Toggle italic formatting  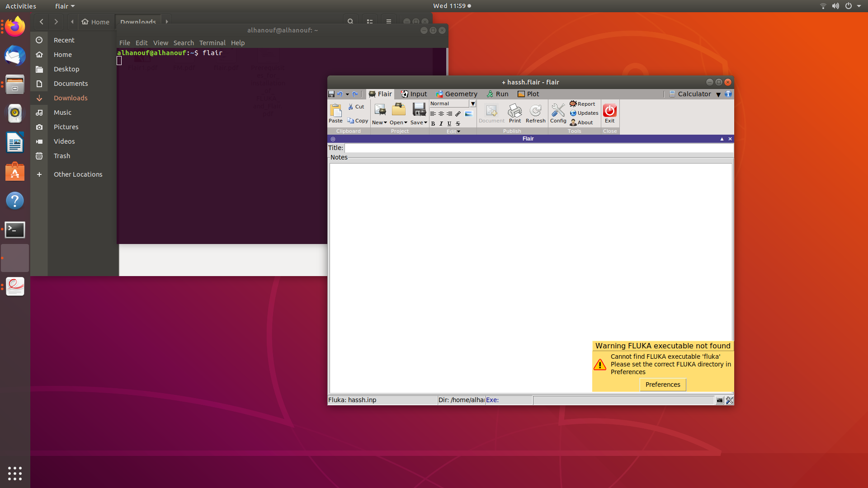[441, 123]
